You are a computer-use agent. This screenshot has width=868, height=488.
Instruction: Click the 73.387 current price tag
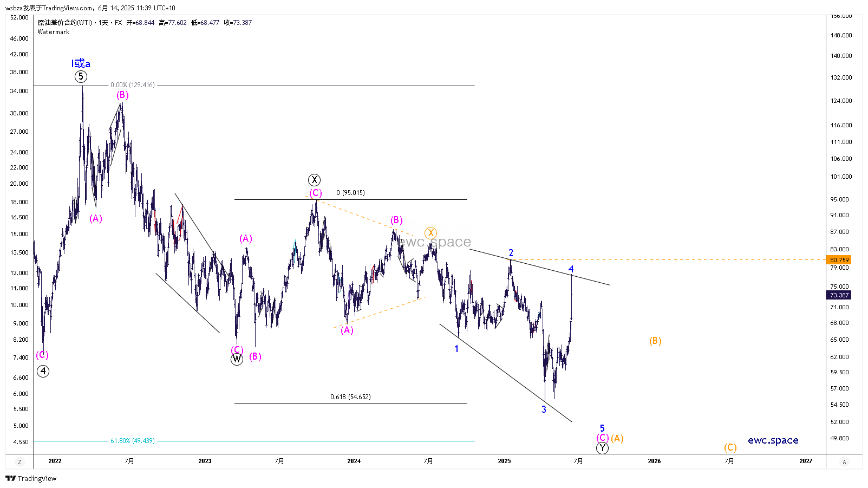point(839,295)
